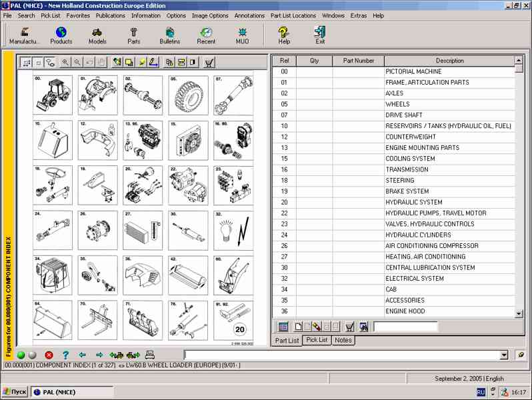Open the Annotations menu
The image size is (532, 400).
pyautogui.click(x=249, y=15)
